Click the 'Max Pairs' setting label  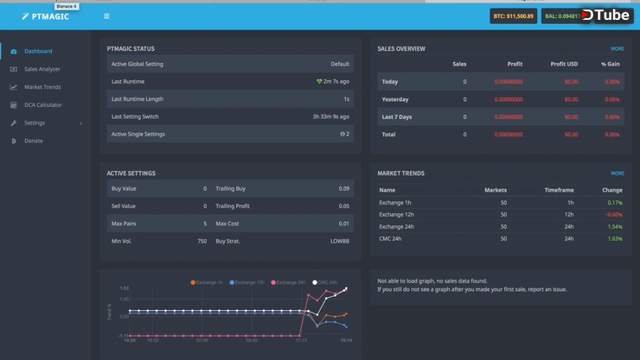click(124, 224)
